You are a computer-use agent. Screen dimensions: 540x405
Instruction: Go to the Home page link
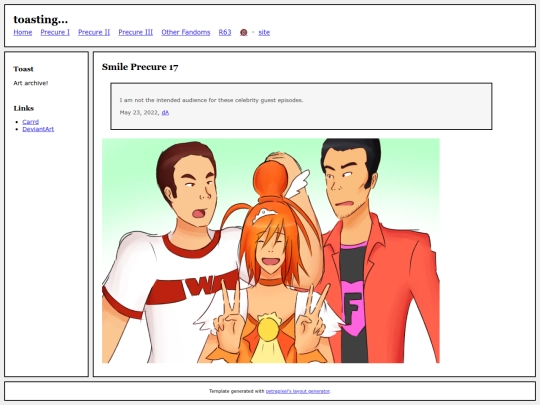pos(23,32)
